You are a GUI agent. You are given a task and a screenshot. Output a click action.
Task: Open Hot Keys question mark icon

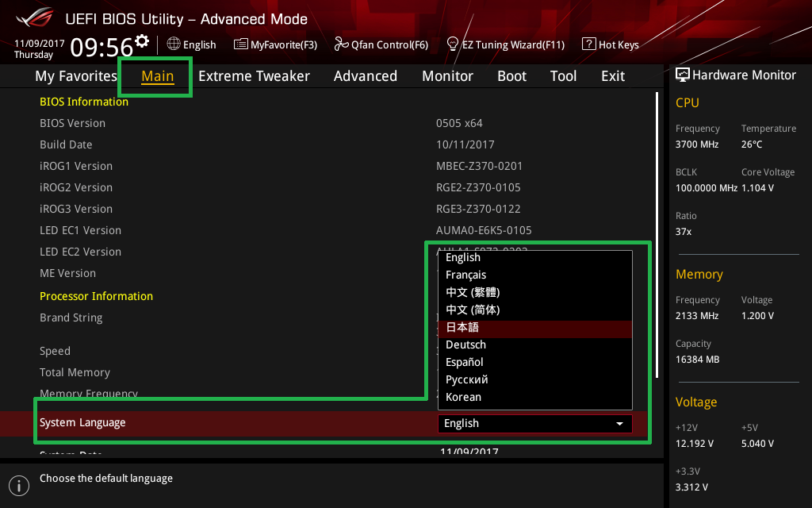coord(589,44)
